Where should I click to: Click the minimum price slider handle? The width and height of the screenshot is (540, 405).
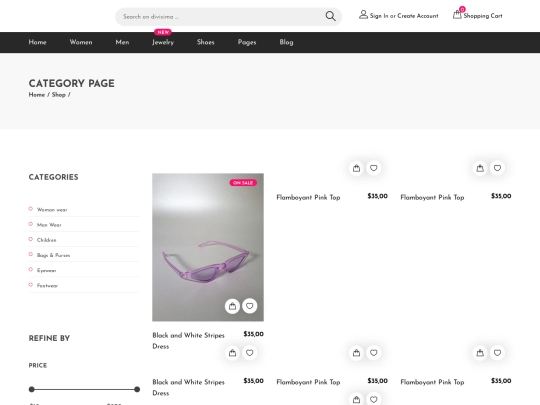[x=32, y=389]
